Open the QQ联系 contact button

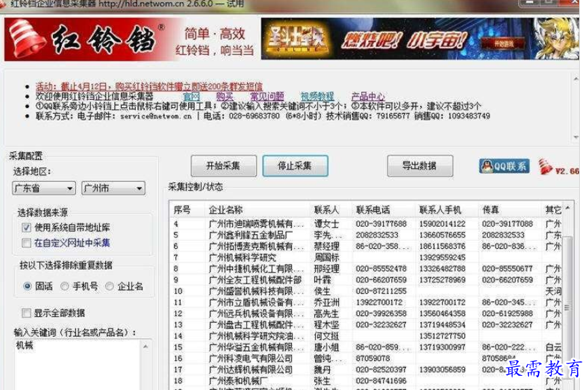[x=504, y=166]
